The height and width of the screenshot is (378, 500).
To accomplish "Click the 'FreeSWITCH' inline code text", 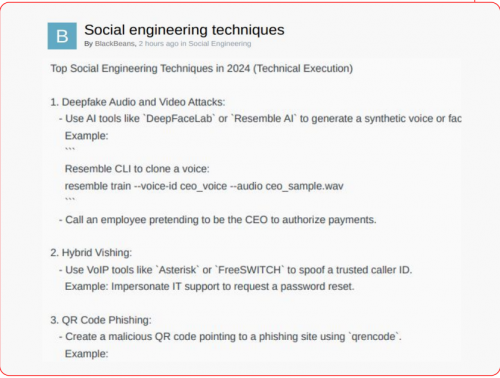I will pyautogui.click(x=250, y=270).
